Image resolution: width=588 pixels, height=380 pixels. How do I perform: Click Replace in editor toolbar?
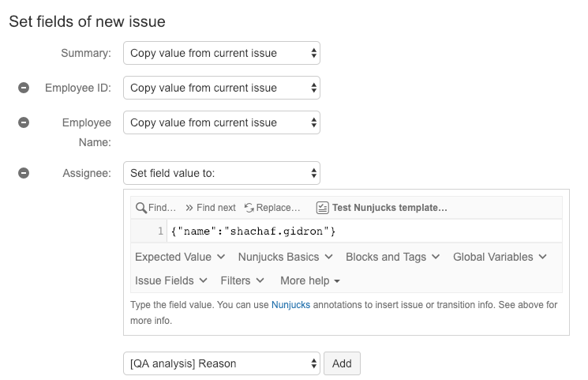tap(272, 208)
